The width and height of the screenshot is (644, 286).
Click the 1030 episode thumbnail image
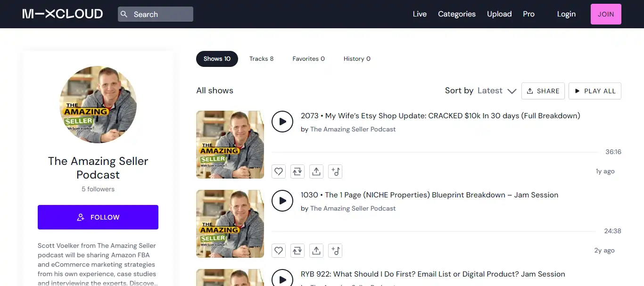click(x=230, y=224)
